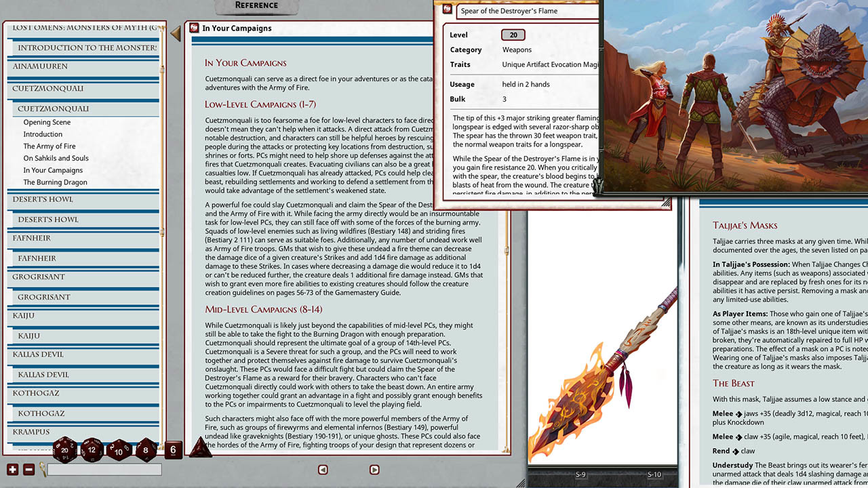Collapse the Fafnheir chapter header
The image size is (868, 488).
tap(41, 238)
